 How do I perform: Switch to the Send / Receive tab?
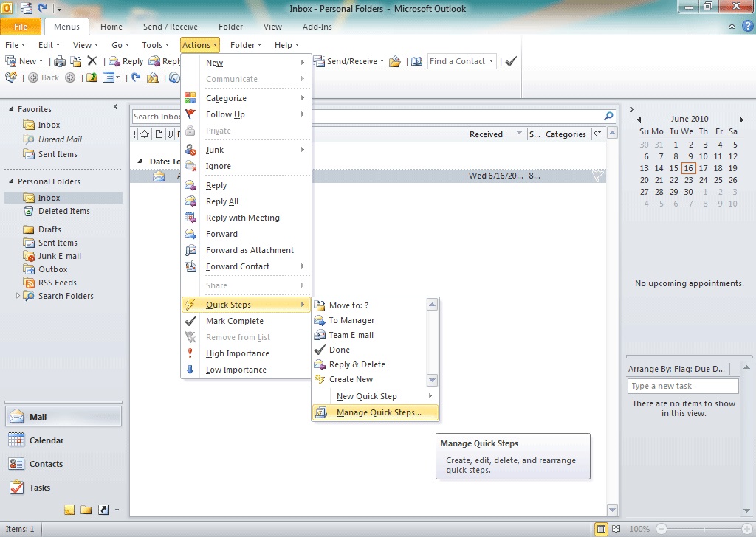(170, 27)
